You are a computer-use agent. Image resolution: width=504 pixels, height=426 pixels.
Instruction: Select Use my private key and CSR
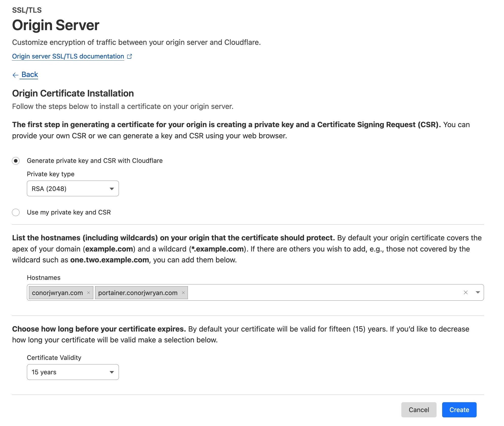point(16,212)
